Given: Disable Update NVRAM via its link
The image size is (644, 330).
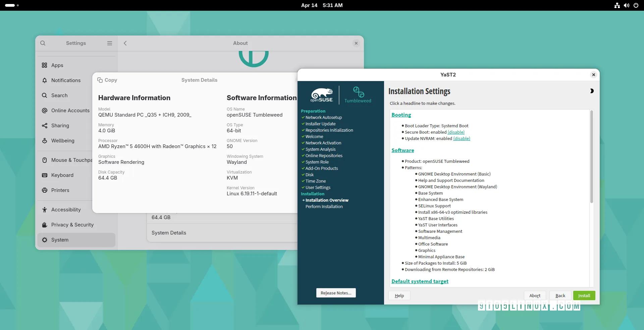Looking at the screenshot, I should pyautogui.click(x=462, y=139).
